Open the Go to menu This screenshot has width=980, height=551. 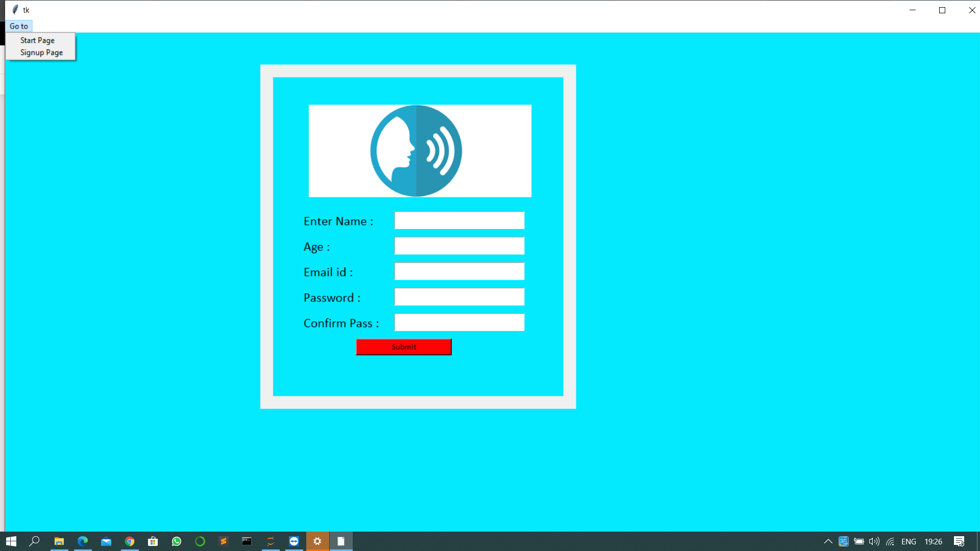pyautogui.click(x=19, y=26)
